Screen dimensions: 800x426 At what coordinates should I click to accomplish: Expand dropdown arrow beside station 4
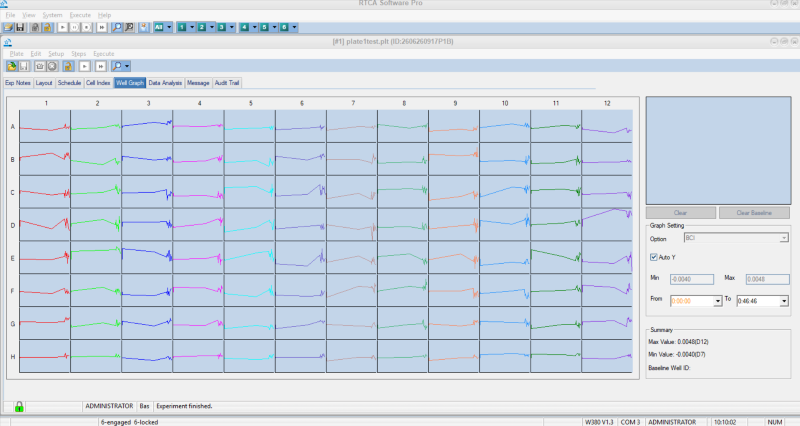(255, 28)
